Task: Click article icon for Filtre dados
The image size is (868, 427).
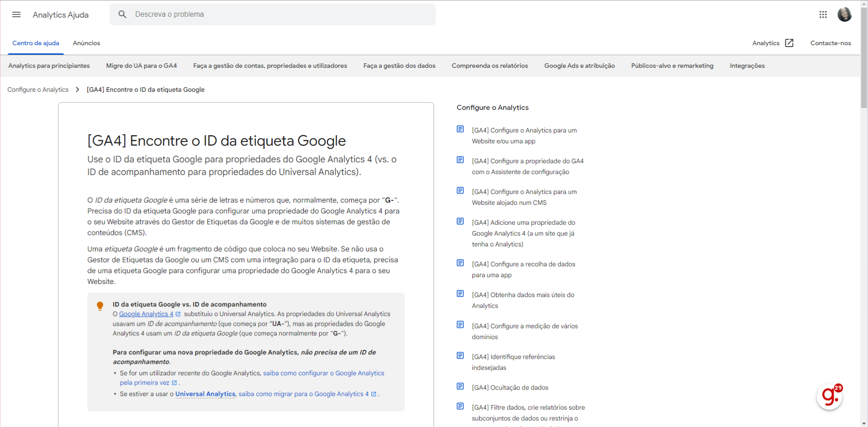Action: (x=460, y=407)
